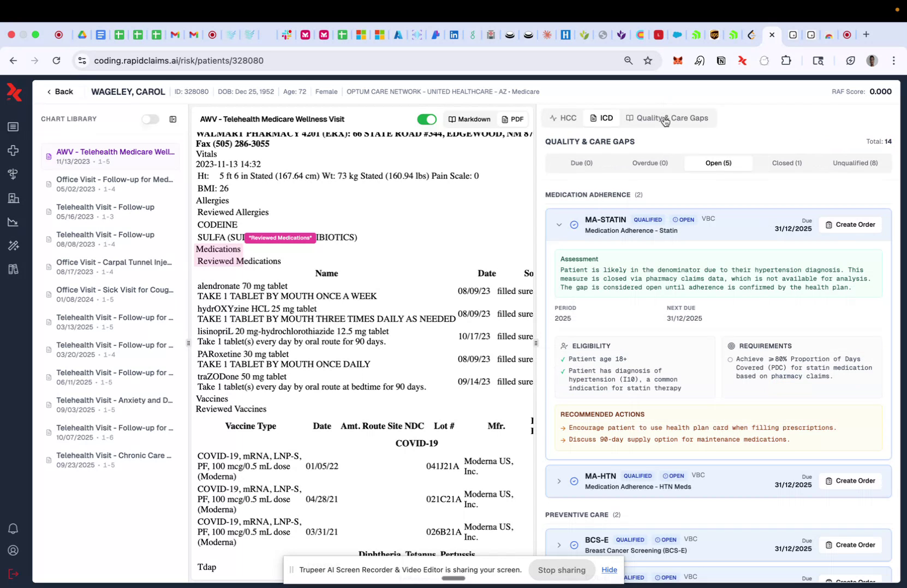The height and width of the screenshot is (588, 907).
Task: Select the hospital facility icon in sidebar
Action: click(x=14, y=198)
